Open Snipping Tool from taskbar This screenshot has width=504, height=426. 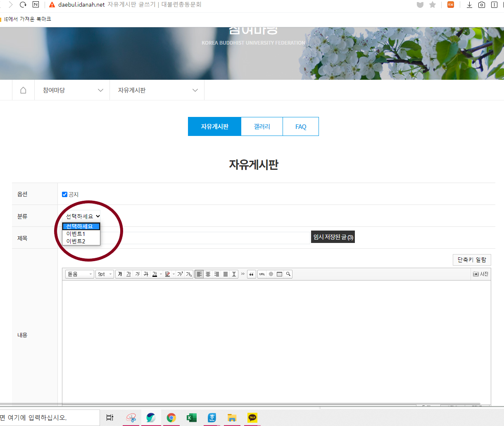[x=131, y=418]
